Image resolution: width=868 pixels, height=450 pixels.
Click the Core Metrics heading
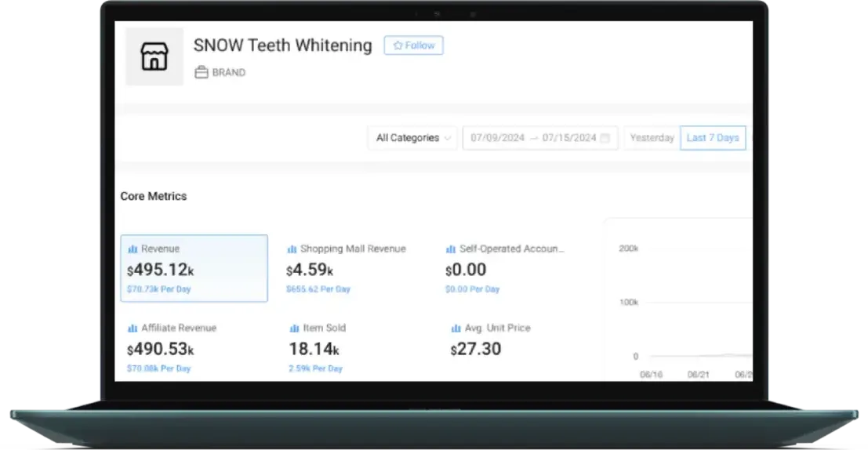pos(154,196)
